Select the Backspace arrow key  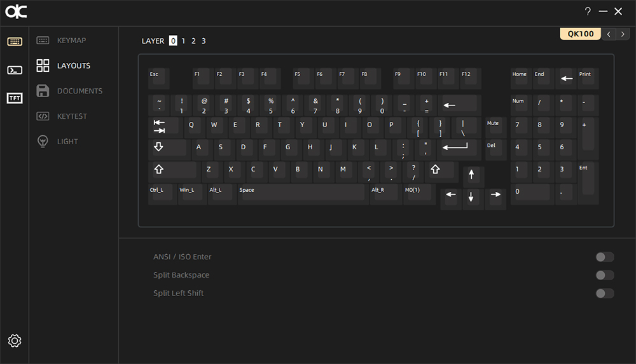(x=460, y=105)
